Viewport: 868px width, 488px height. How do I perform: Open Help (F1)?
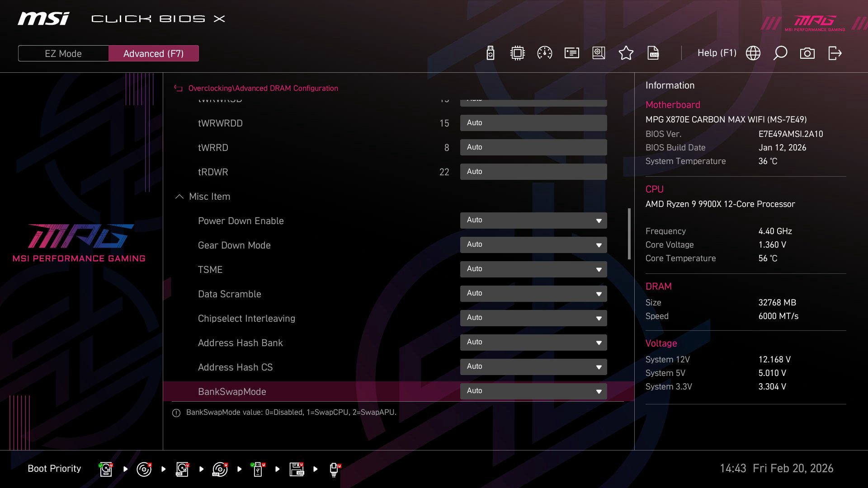pyautogui.click(x=717, y=53)
